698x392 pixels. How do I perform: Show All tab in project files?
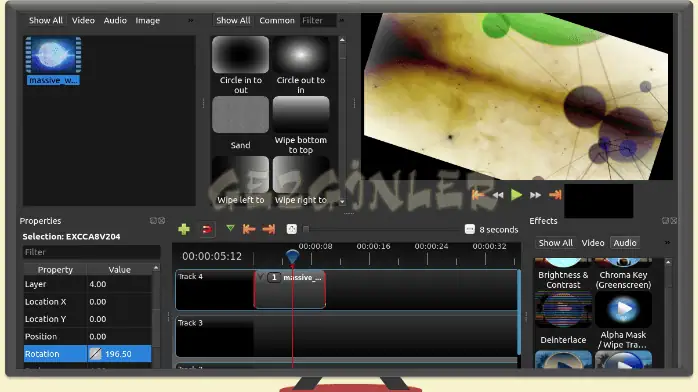pos(46,20)
